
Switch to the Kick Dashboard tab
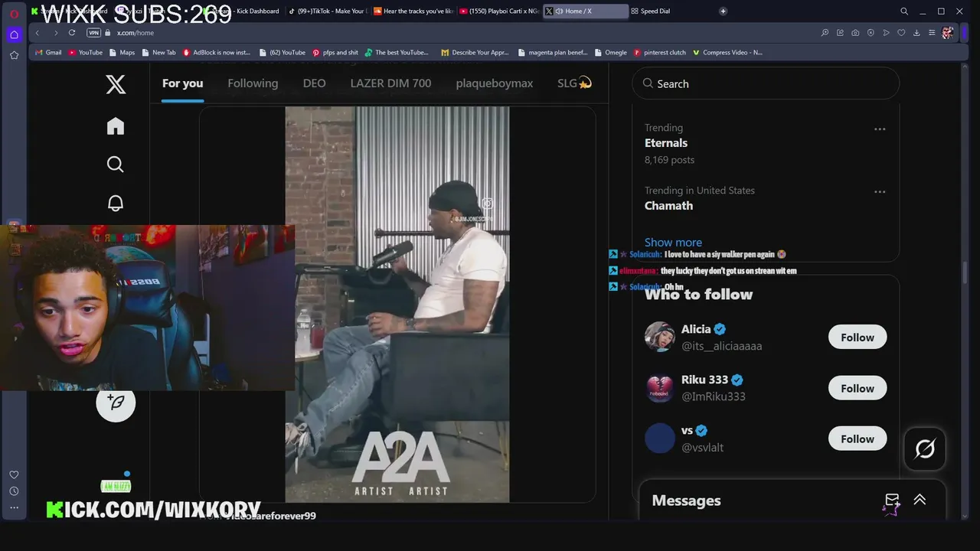(242, 11)
